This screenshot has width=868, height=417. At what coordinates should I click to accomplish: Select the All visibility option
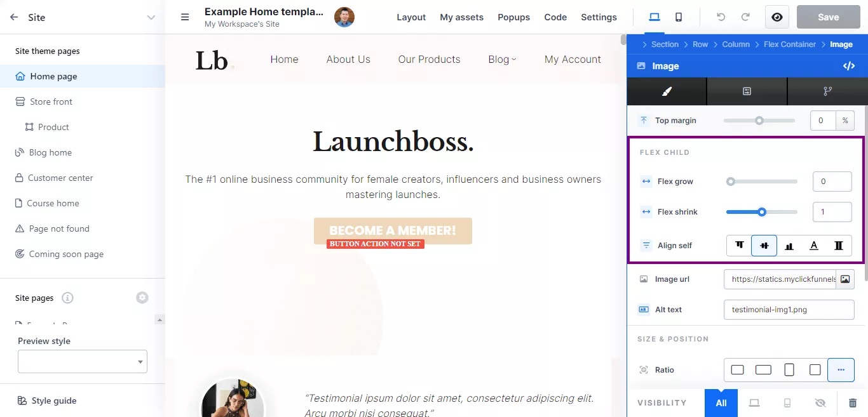(x=721, y=403)
